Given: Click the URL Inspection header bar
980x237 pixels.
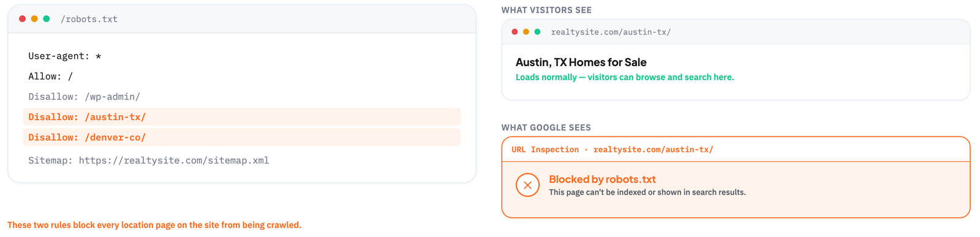Looking at the screenshot, I should click(x=736, y=149).
